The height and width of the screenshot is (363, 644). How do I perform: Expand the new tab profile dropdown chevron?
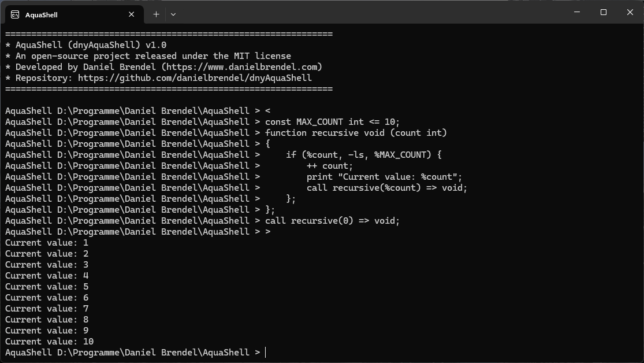[173, 14]
